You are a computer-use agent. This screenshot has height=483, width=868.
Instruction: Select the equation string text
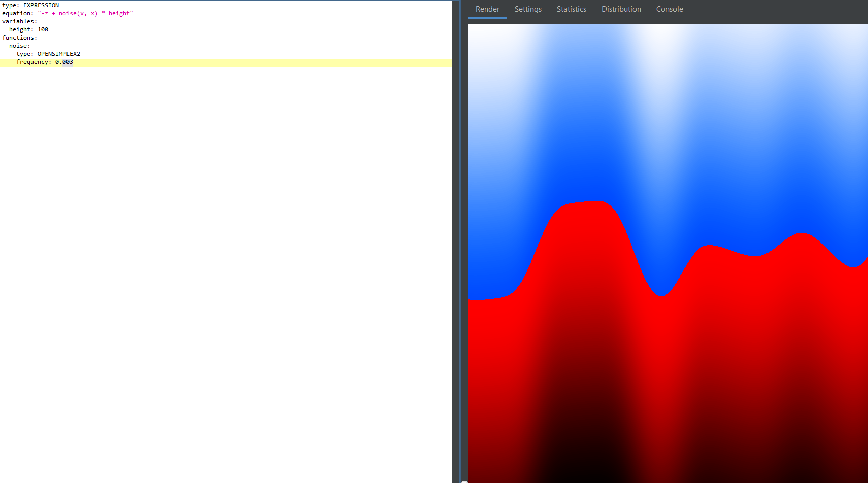[86, 13]
